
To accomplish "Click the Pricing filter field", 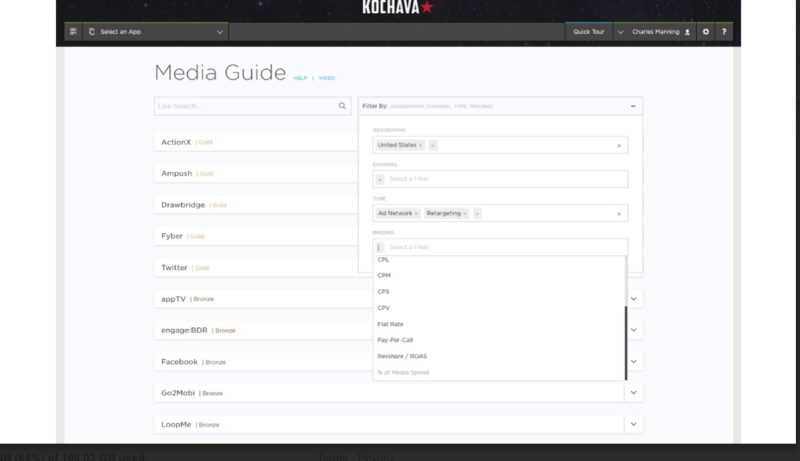I will click(500, 247).
